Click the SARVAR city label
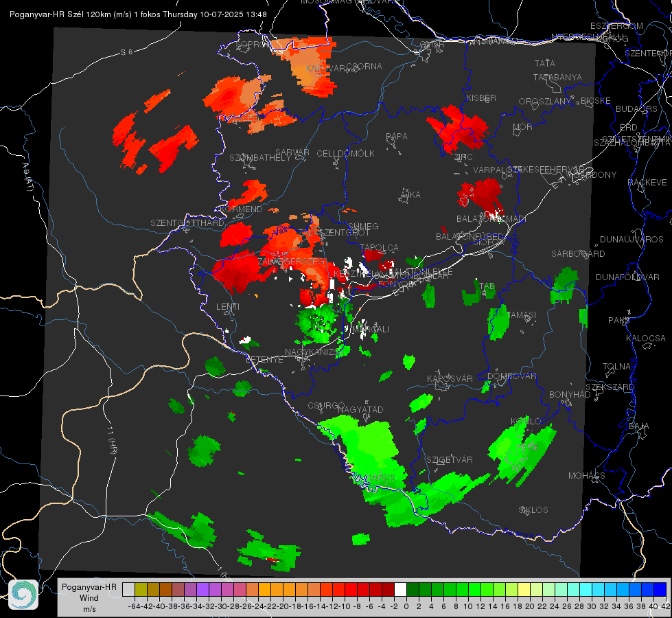672x618 pixels. (x=292, y=152)
